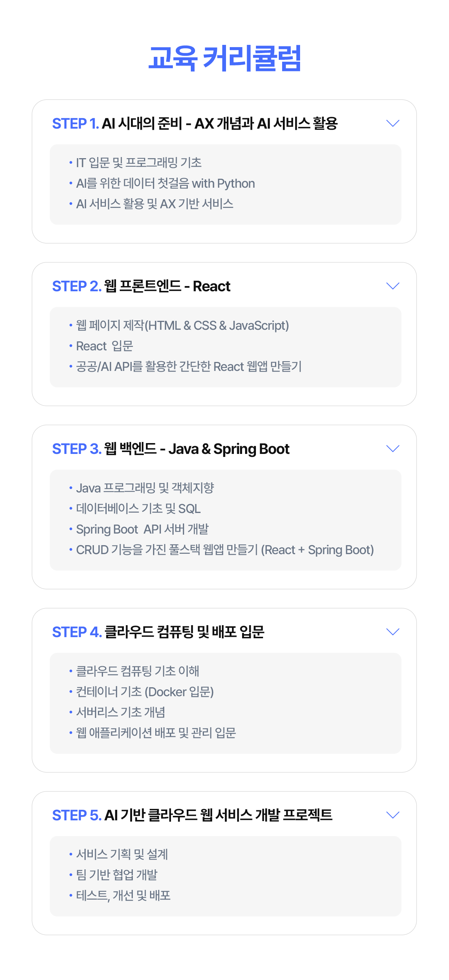Collapse the STEP 2 React section chevron
The height and width of the screenshot is (980, 449).
[393, 286]
